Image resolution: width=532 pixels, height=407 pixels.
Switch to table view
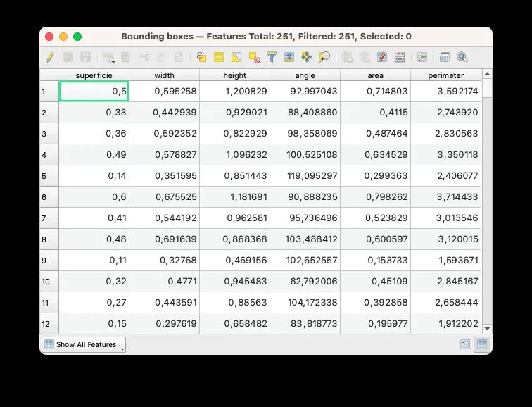[x=482, y=344]
